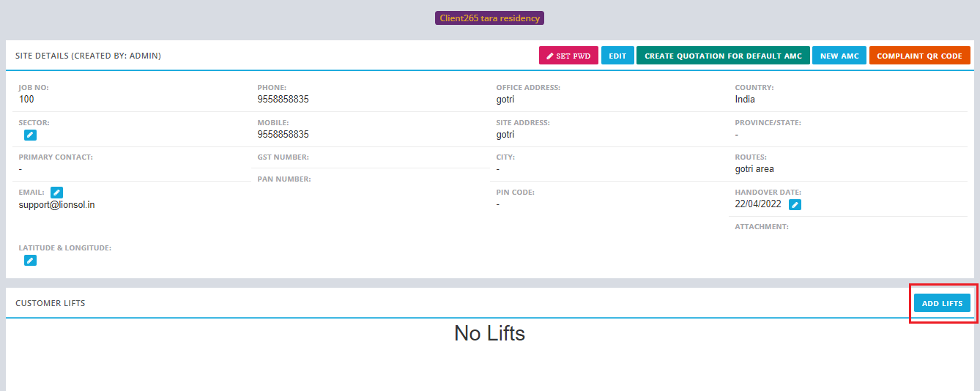Start a NEW AMC
Viewport: 980px width, 391px height.
point(839,56)
